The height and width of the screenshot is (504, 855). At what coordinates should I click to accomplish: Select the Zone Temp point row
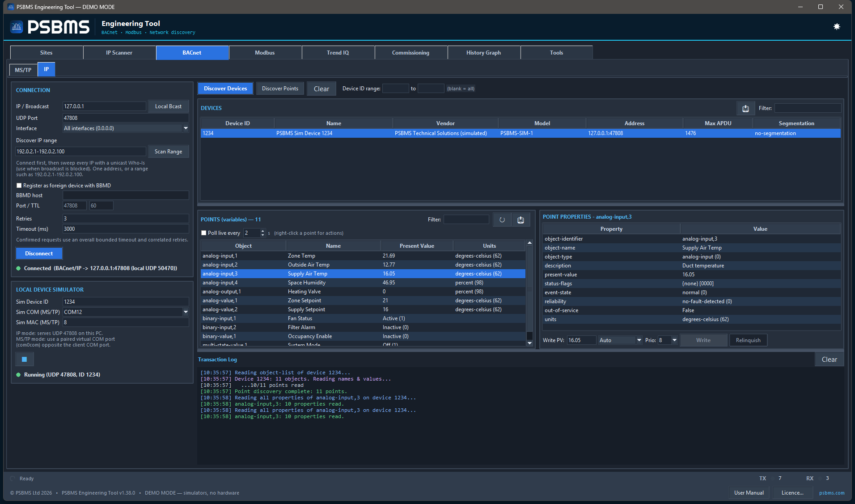[x=363, y=256]
